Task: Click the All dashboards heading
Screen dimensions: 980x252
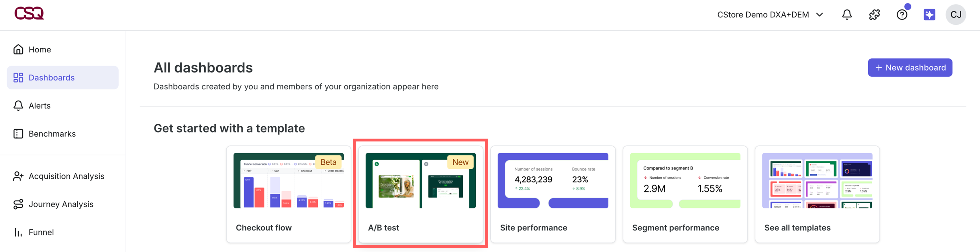Action: tap(203, 68)
